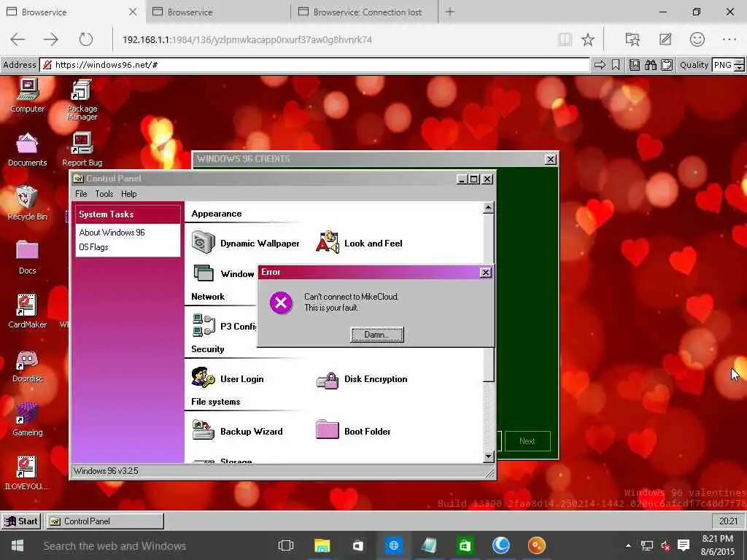The width and height of the screenshot is (747, 560).
Task: Open the Quality format PNG dropdown
Action: (728, 65)
